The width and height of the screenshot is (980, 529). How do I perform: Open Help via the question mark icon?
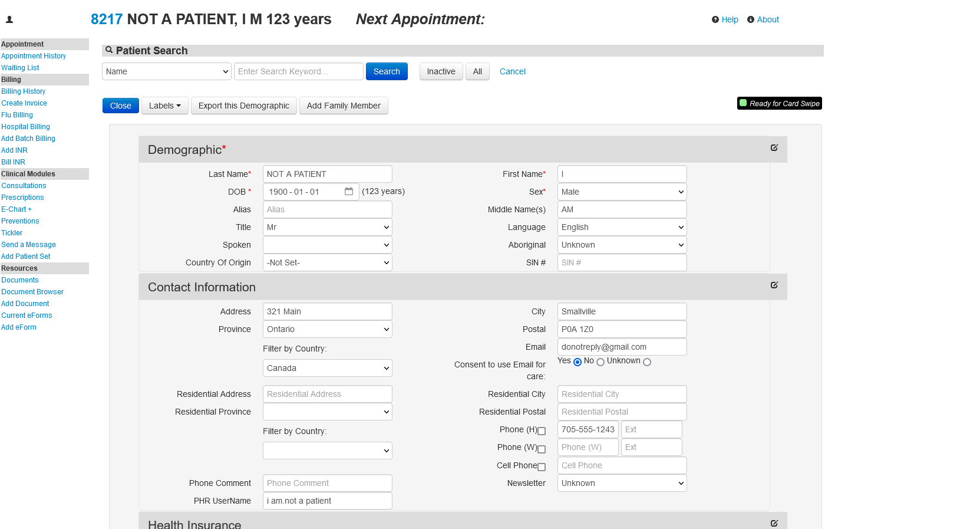pyautogui.click(x=715, y=19)
